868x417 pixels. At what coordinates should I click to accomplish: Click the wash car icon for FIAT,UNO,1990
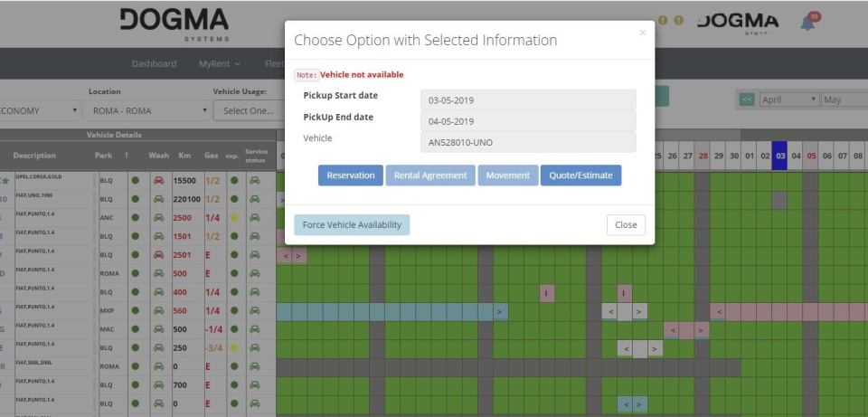(158, 199)
